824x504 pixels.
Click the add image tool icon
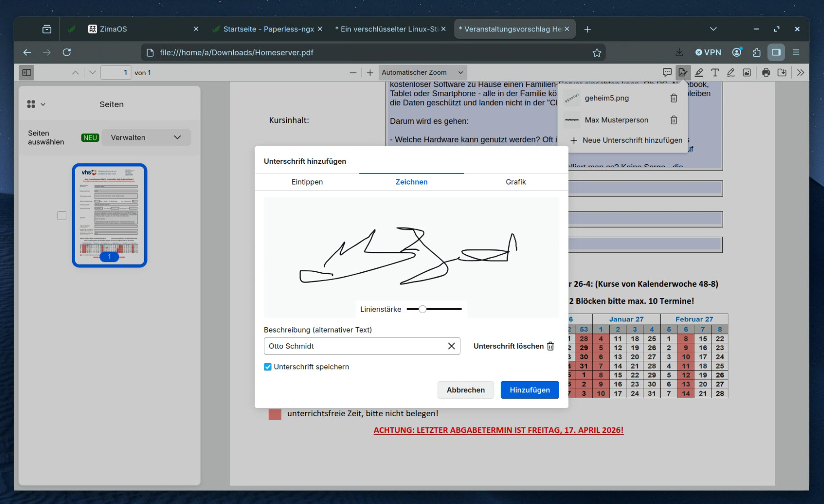pos(747,72)
